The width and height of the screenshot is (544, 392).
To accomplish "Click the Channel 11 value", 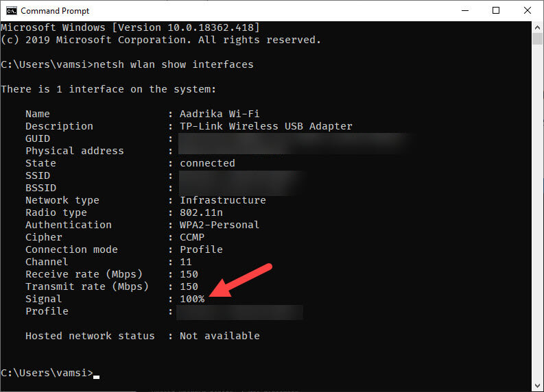I will pos(186,262).
